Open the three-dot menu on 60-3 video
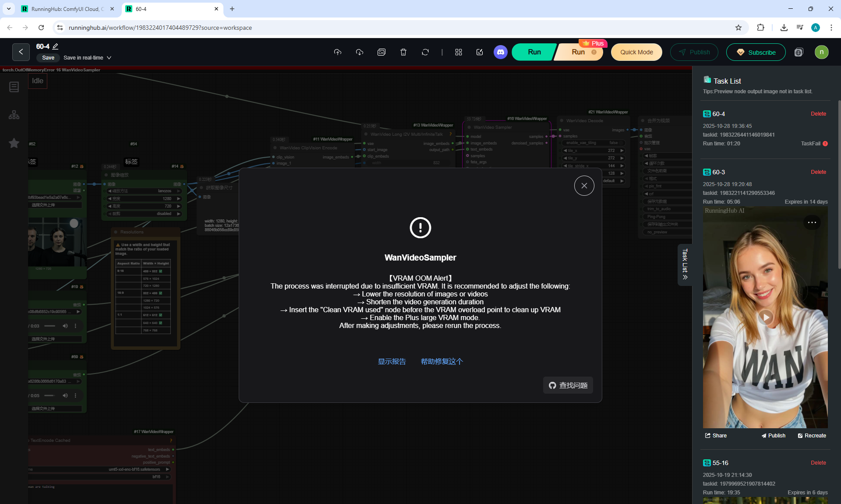The height and width of the screenshot is (504, 841). tap(812, 222)
